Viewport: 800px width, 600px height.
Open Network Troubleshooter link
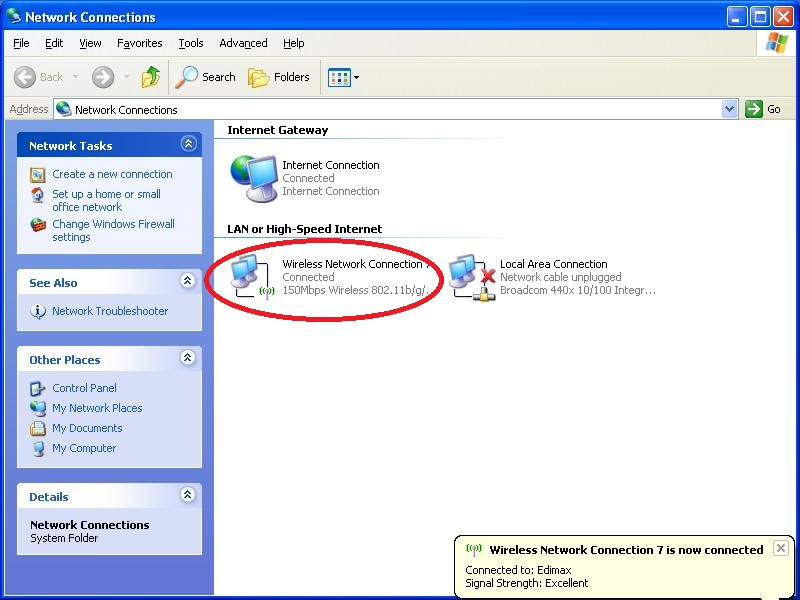pyautogui.click(x=110, y=311)
